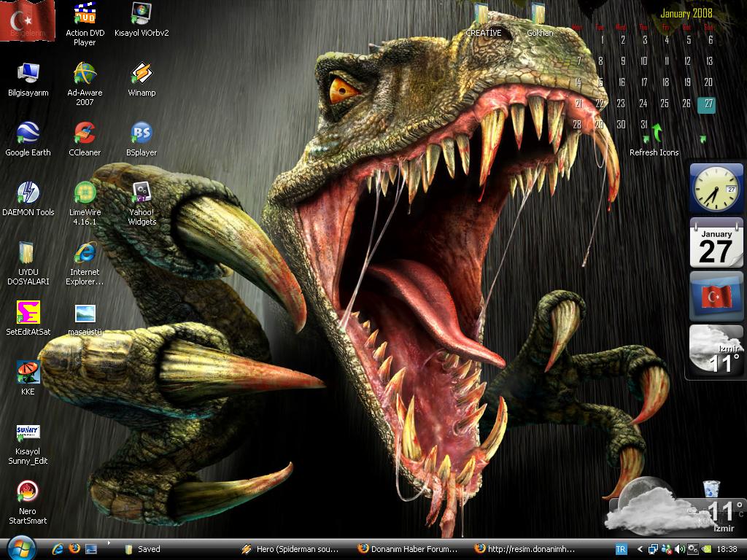The image size is (747, 560).
Task: Switch to Donanım Haber Forum Firefox window
Action: click(411, 549)
